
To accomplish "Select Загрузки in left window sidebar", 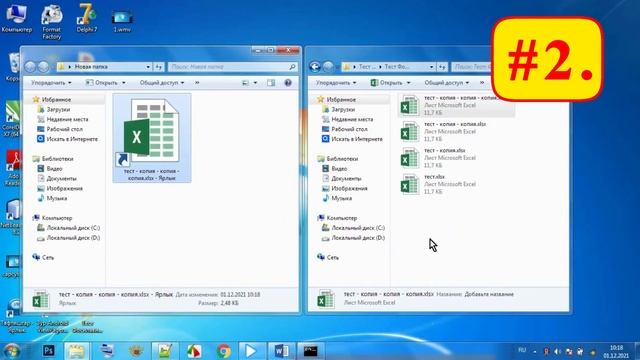I will pos(53,109).
